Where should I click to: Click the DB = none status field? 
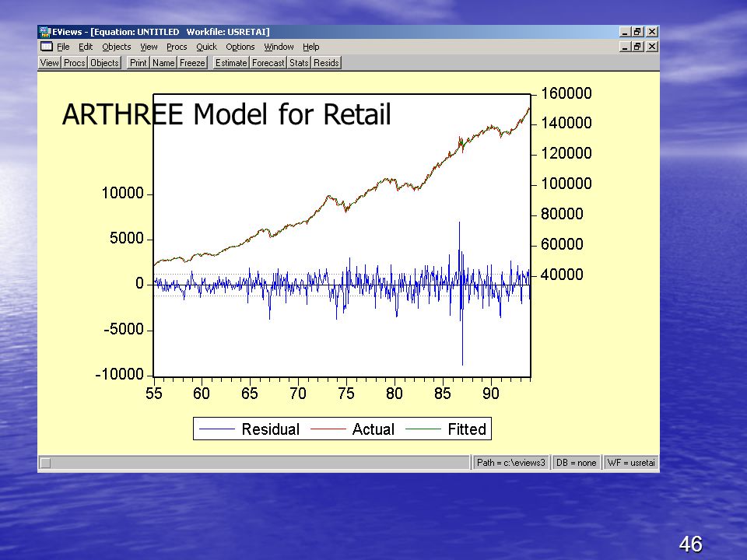[576, 462]
